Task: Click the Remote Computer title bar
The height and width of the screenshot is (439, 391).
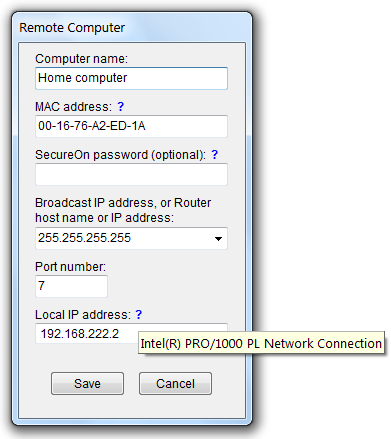Action: [132, 28]
